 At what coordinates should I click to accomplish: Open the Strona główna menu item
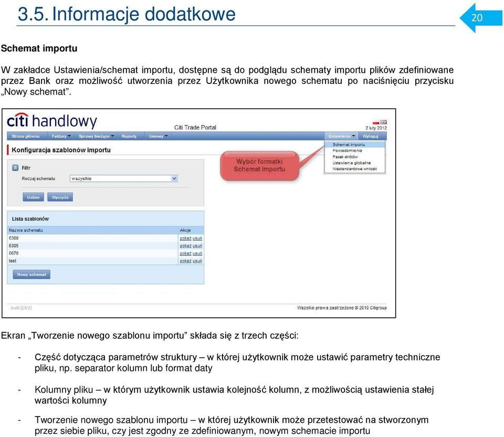pyautogui.click(x=25, y=136)
